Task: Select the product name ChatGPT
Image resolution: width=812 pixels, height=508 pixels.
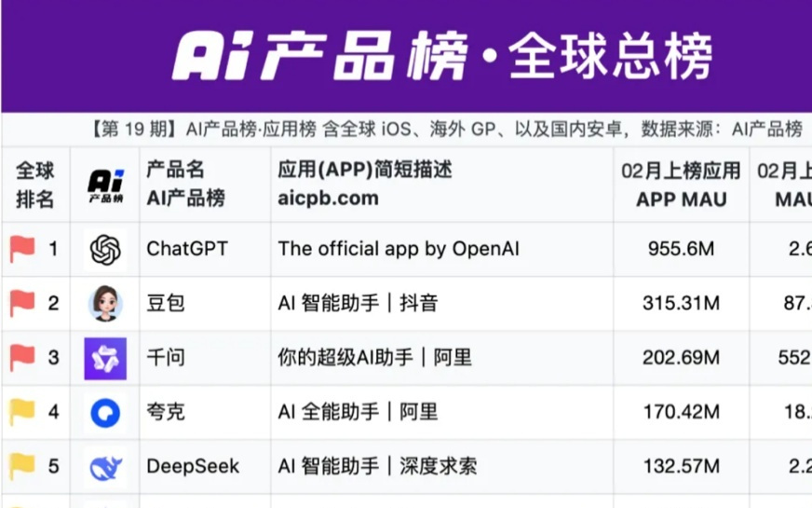Action: click(x=187, y=249)
